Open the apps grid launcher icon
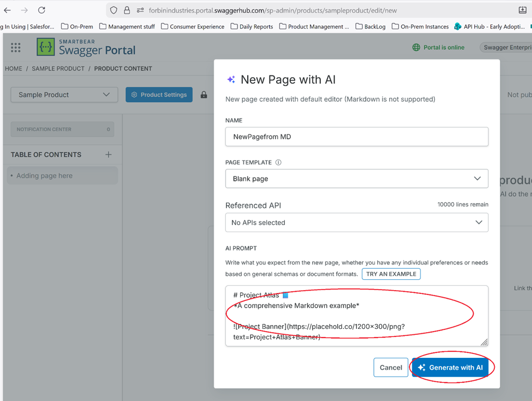 point(16,48)
